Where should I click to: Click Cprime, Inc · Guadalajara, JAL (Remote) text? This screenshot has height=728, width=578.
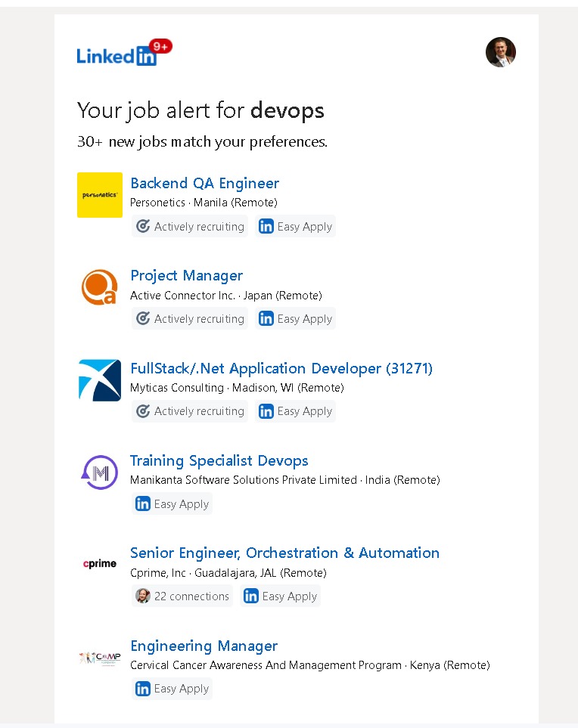(228, 573)
